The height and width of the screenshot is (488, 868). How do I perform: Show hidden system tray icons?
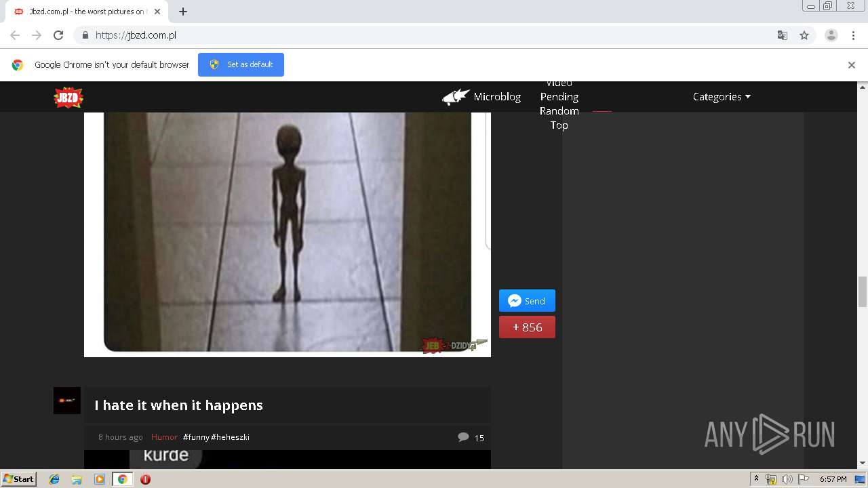coord(756,479)
